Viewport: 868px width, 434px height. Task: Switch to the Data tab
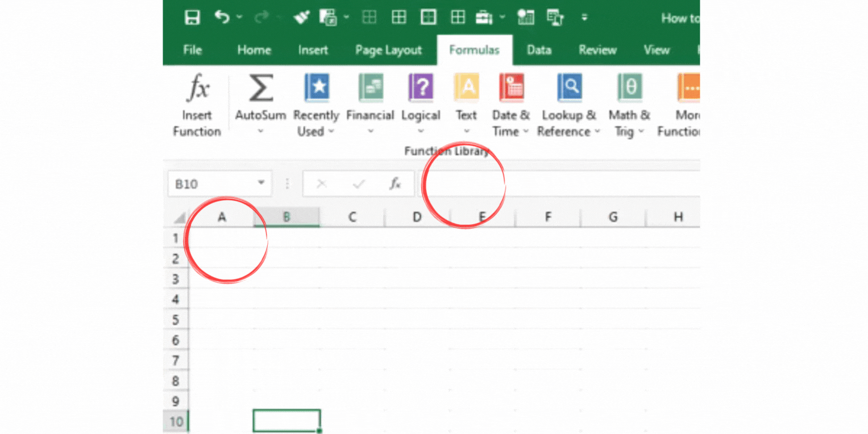538,50
